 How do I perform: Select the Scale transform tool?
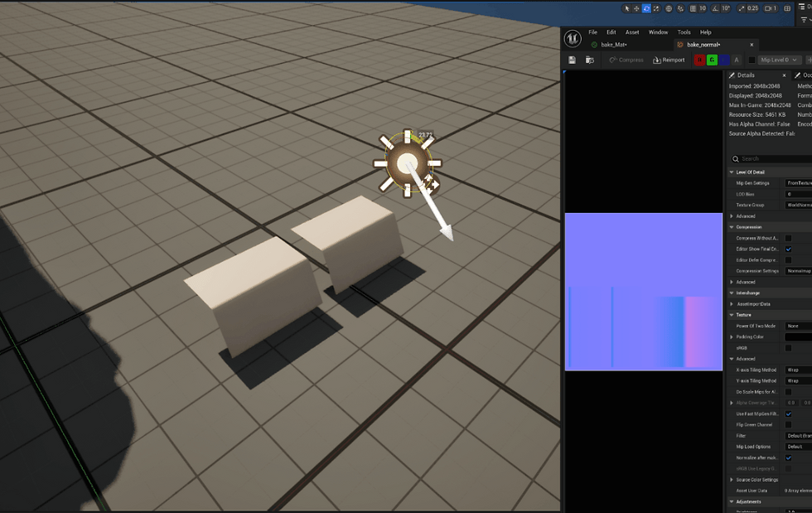[x=656, y=8]
